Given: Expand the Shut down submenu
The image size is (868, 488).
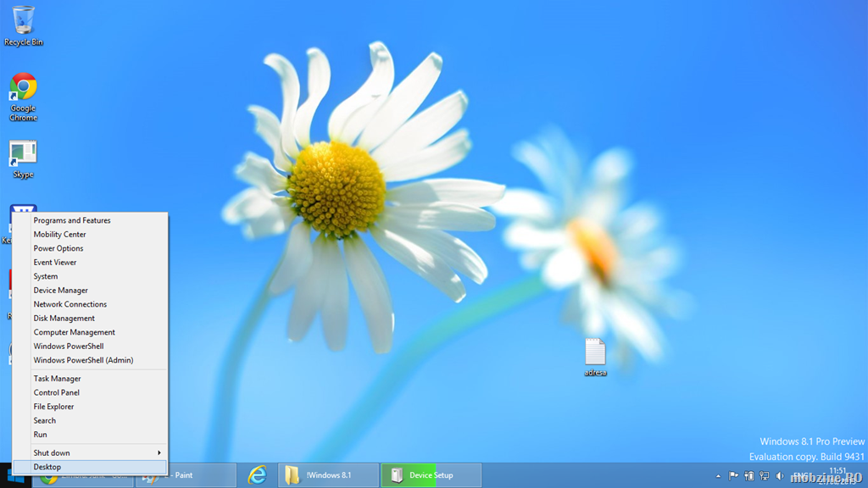Looking at the screenshot, I should pyautogui.click(x=90, y=452).
